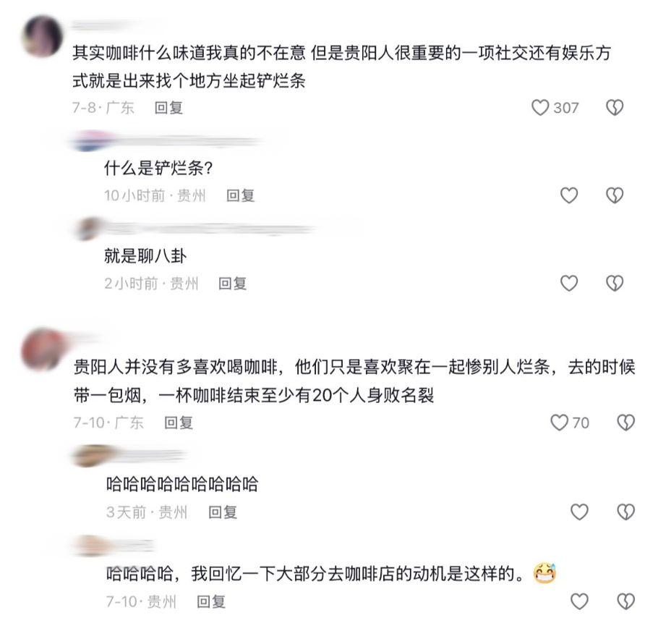Like the 哈哈哈哈哈哈哈哈哈 reply
This screenshot has height=644, width=658.
579,512
